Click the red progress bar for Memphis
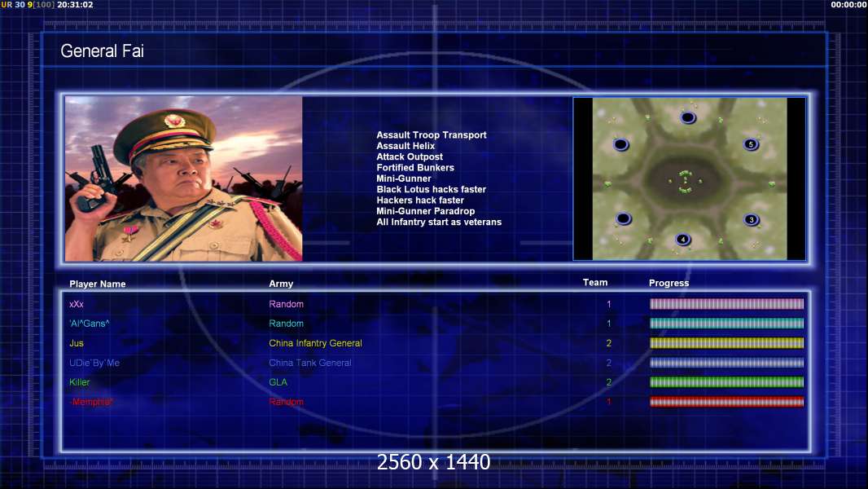Viewport: 868px width, 489px height. click(x=726, y=402)
